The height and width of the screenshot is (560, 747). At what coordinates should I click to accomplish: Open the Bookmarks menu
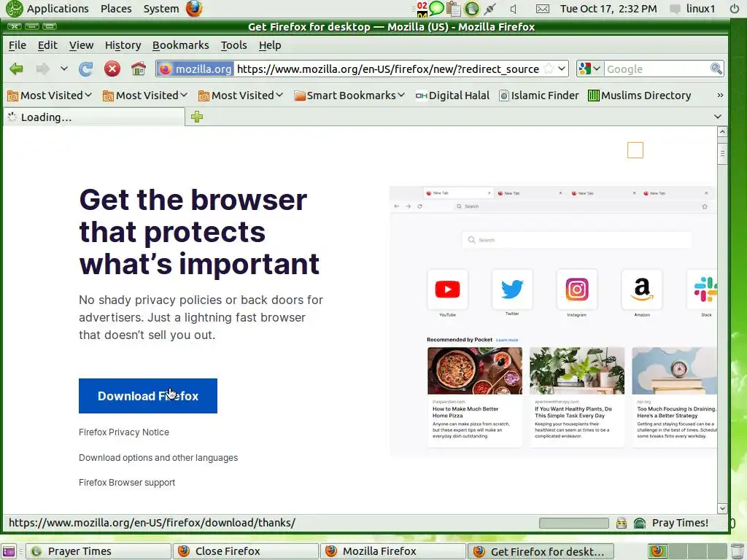tap(181, 45)
